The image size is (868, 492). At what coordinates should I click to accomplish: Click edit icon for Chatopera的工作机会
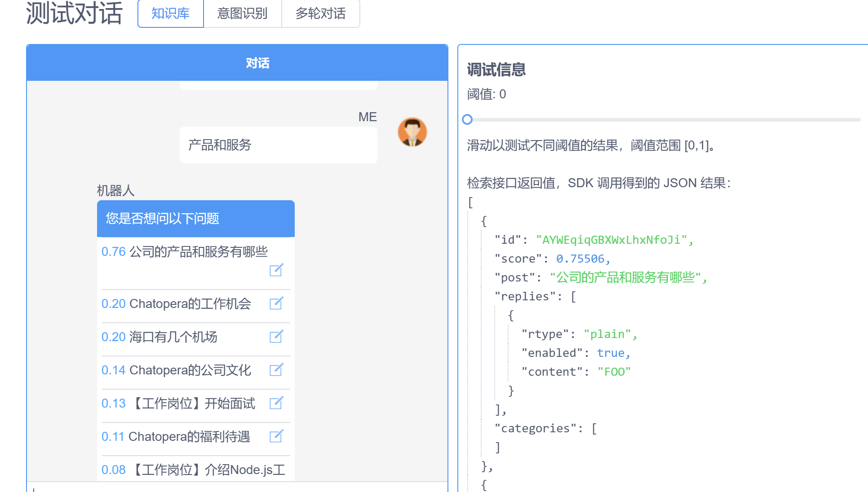[276, 303]
